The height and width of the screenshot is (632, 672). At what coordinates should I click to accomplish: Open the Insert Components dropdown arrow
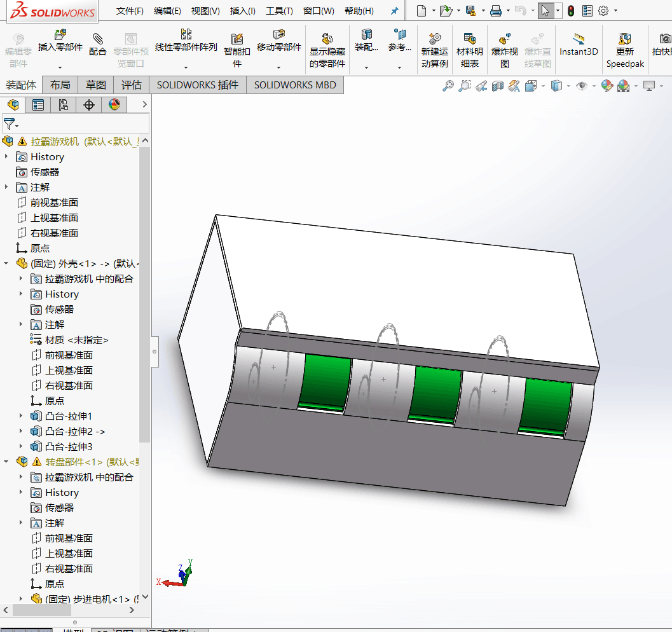[x=60, y=67]
